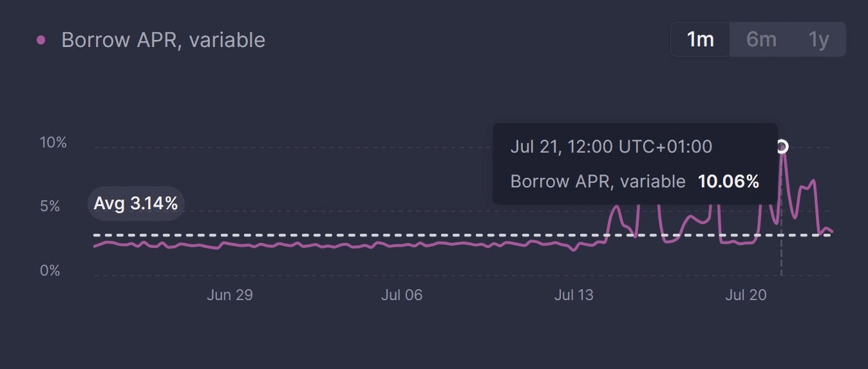The image size is (868, 369).
Task: Select the 1m time range
Action: click(700, 40)
